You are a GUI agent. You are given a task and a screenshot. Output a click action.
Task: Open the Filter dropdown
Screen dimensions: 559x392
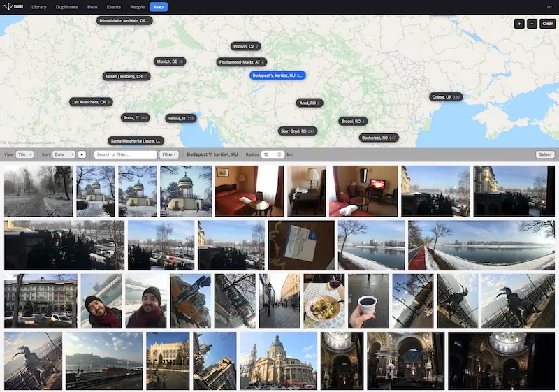tap(168, 154)
